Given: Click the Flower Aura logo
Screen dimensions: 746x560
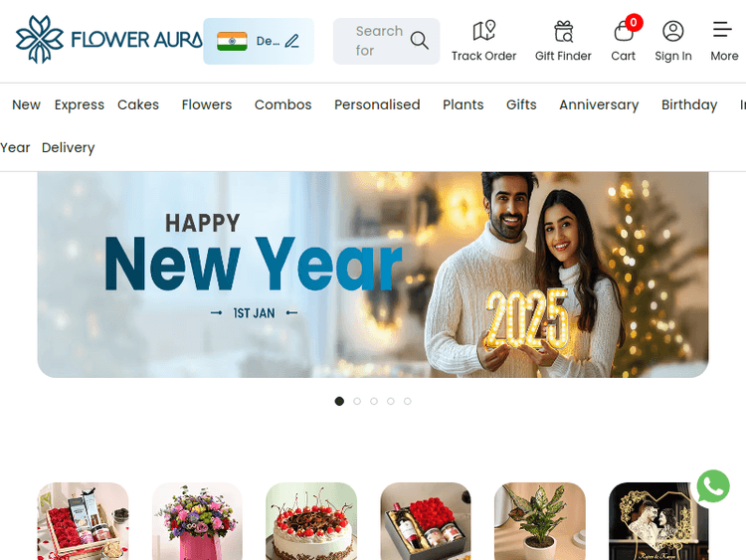Looking at the screenshot, I should (x=108, y=40).
